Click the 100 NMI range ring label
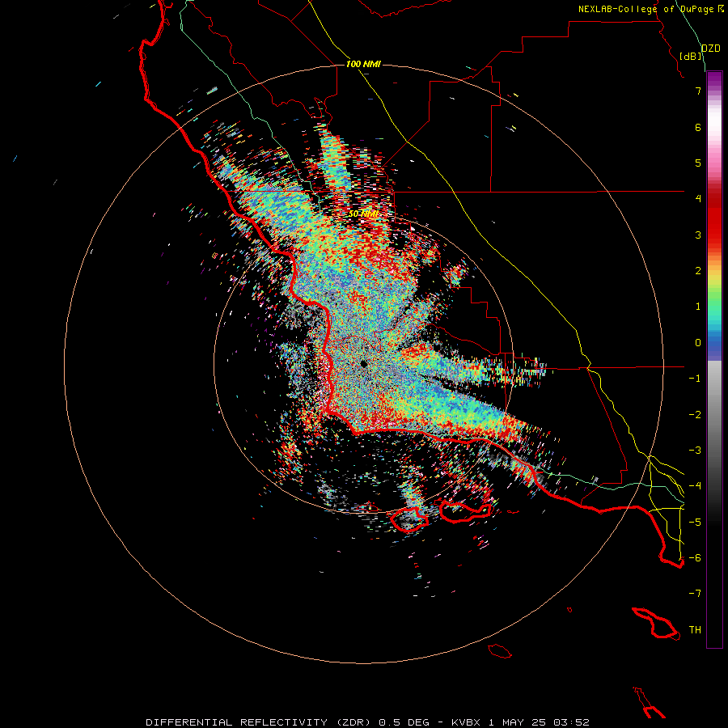Viewport: 728px width, 728px height. pyautogui.click(x=363, y=64)
